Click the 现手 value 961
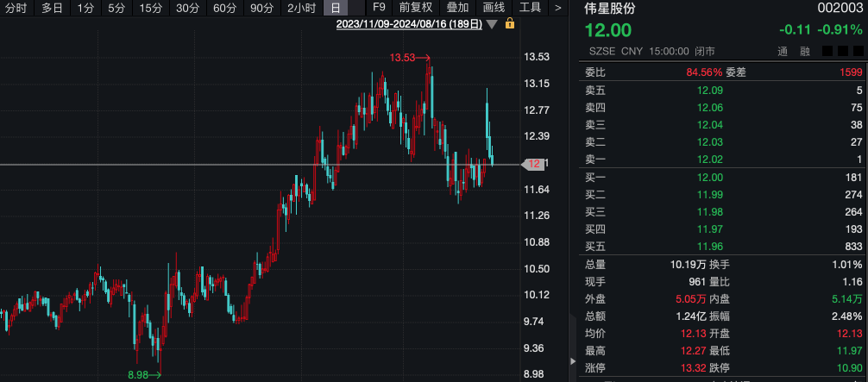The width and height of the screenshot is (868, 382). point(696,282)
